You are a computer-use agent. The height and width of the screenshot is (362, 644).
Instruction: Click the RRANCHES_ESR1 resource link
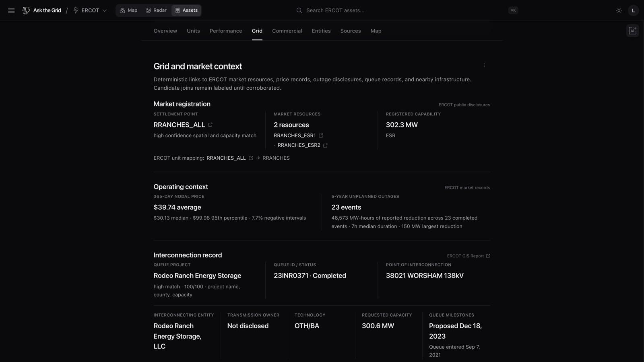[x=295, y=136]
